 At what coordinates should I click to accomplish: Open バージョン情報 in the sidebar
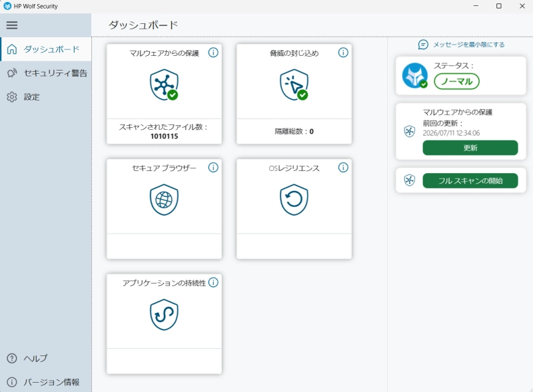46,382
